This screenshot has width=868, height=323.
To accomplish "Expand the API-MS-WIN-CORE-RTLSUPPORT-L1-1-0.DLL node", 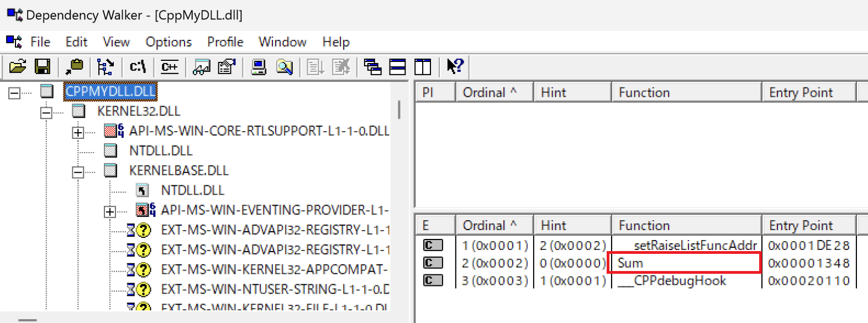I will click(x=78, y=133).
